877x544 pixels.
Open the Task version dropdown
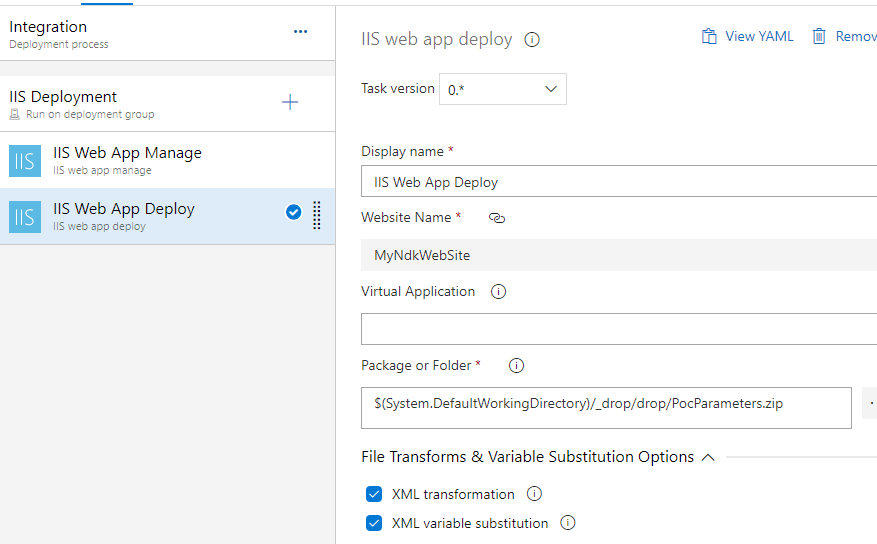click(503, 89)
